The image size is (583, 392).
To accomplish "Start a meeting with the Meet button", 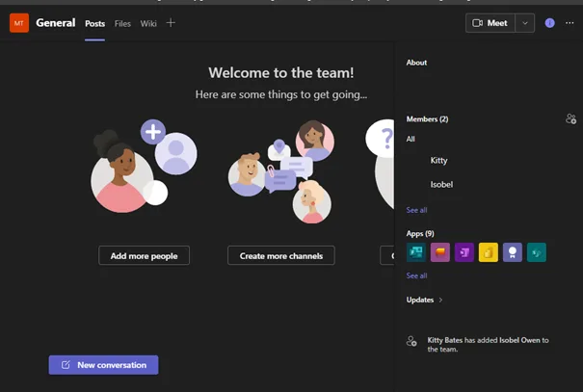I will tap(490, 23).
